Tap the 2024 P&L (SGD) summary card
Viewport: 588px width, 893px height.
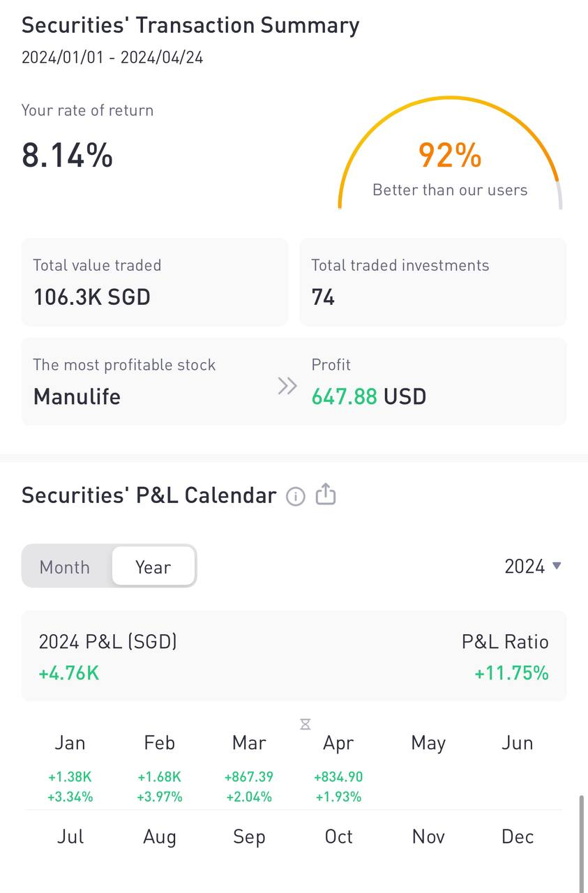click(294, 656)
